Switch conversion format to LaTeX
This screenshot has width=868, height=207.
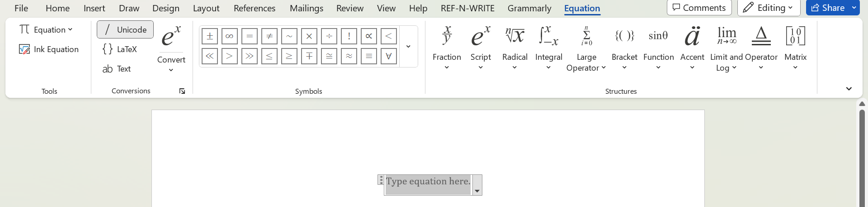coord(120,49)
